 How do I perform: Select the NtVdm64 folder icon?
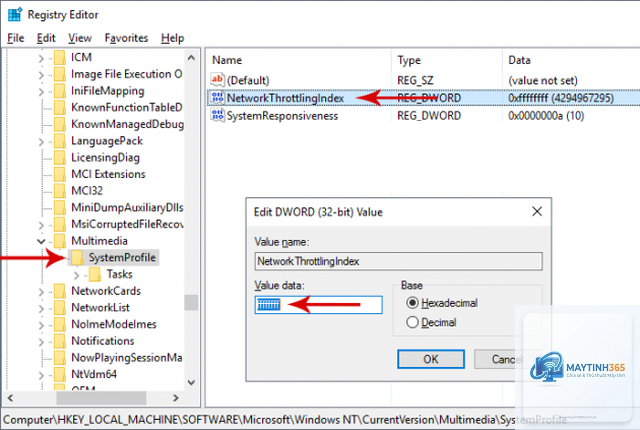60,375
